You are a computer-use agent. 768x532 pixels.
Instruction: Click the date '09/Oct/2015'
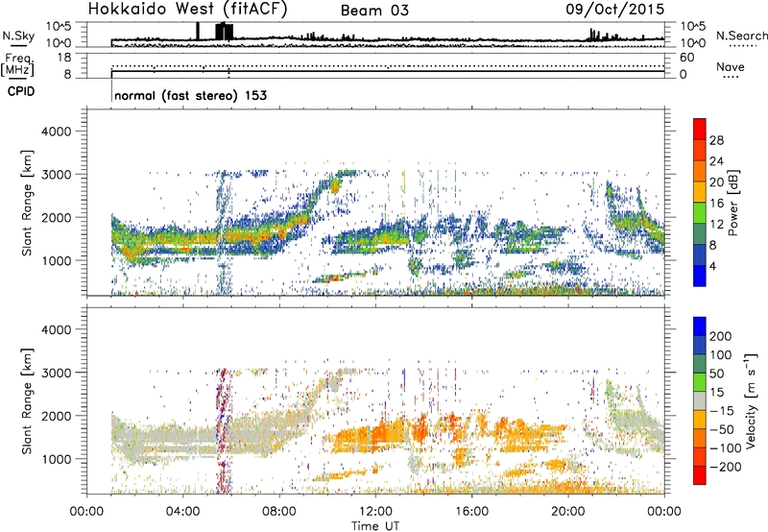pos(615,10)
